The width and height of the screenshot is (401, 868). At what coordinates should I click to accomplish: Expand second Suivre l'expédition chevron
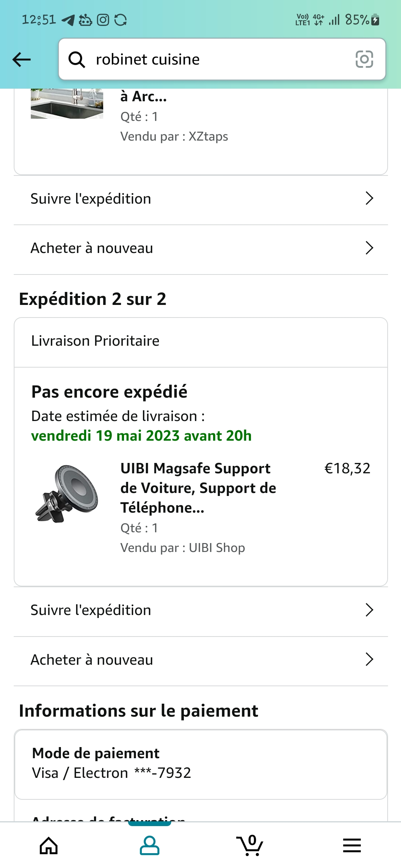click(x=369, y=610)
